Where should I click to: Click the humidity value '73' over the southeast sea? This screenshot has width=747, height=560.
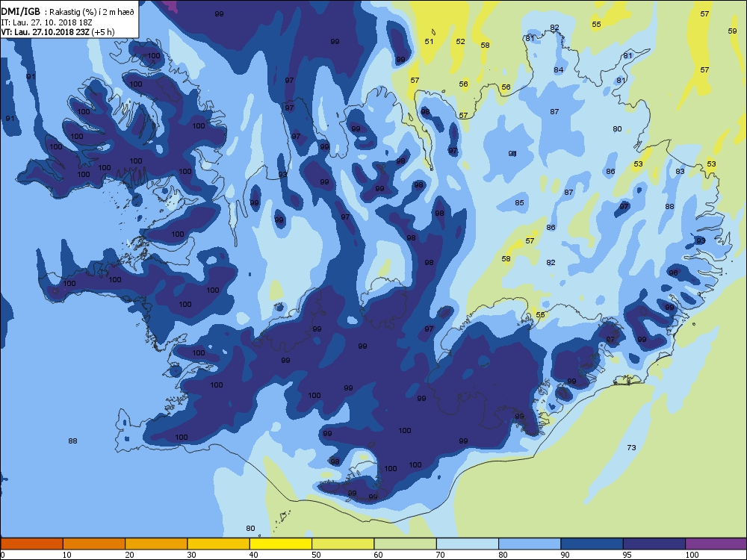[x=631, y=447]
